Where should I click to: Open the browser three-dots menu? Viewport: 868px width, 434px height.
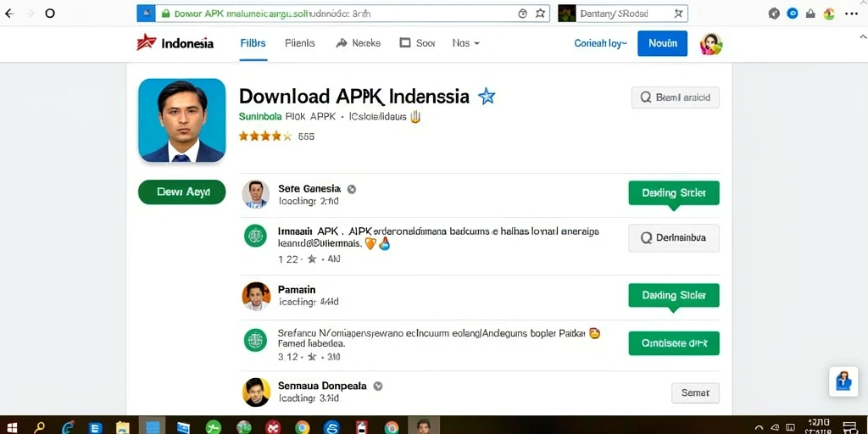pos(851,14)
